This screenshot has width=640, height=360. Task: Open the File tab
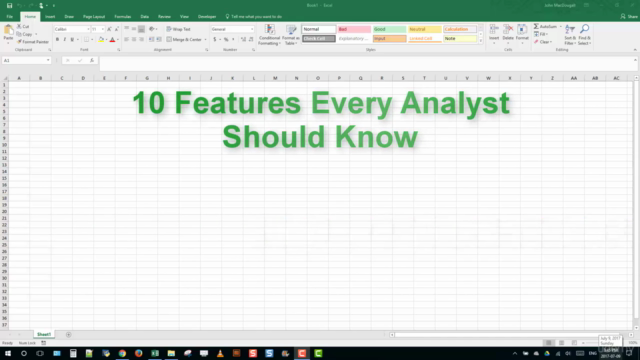[9, 17]
